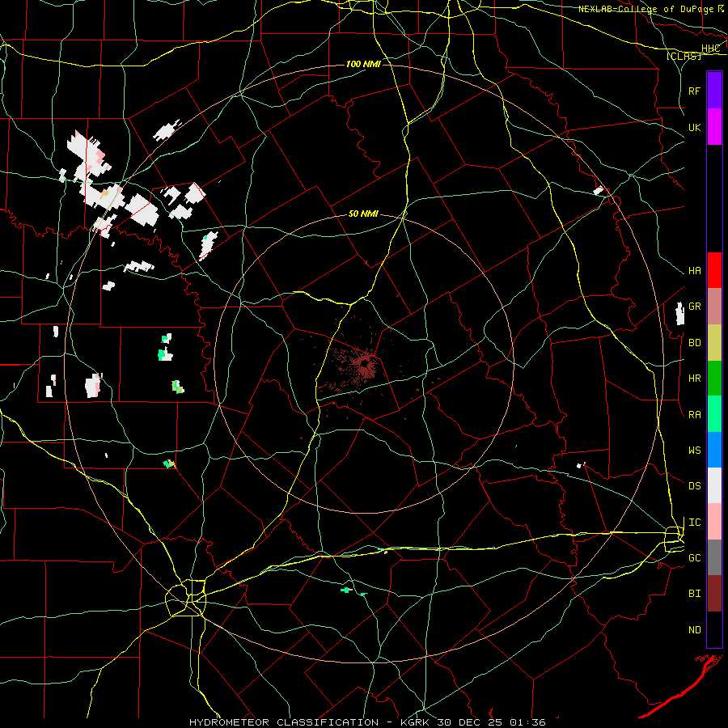
Task: Pick the RA rain legend swatch
Action: 714,414
